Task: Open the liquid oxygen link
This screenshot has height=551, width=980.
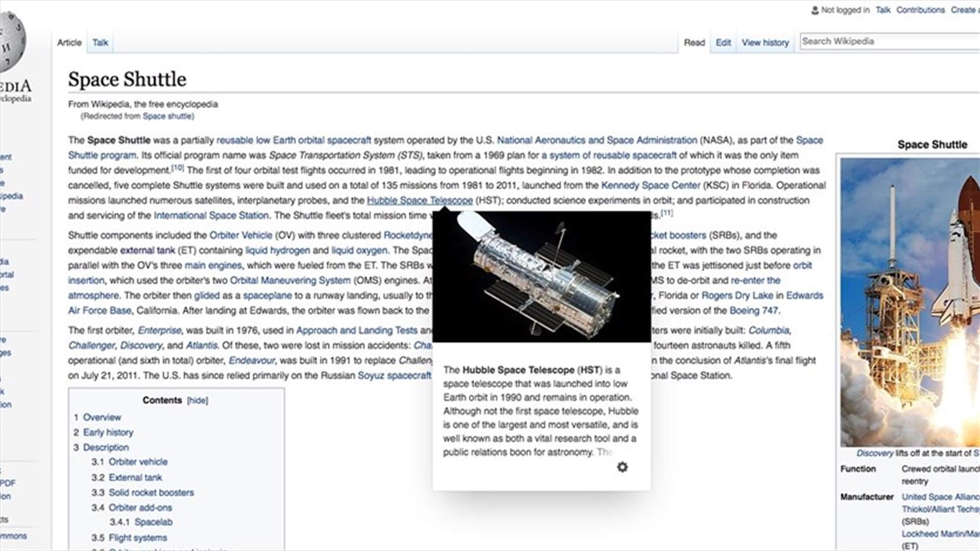Action: pos(359,251)
